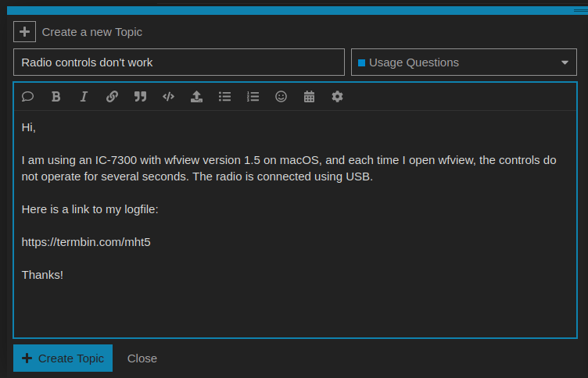
Task: Click into the message body text area
Action: pyautogui.click(x=295, y=223)
